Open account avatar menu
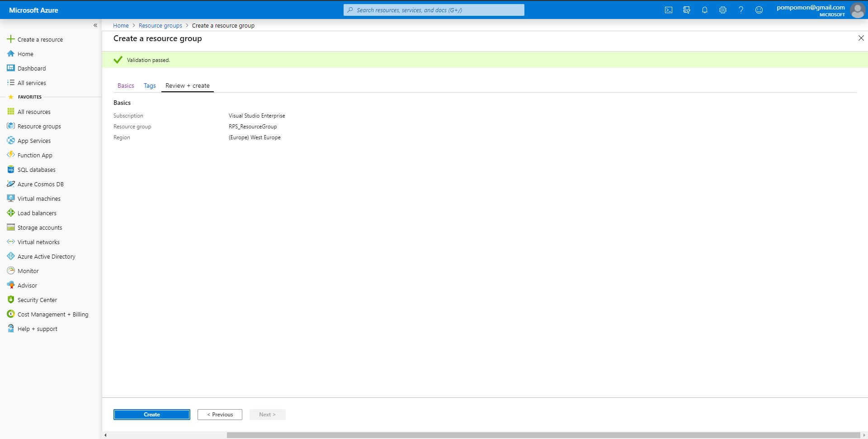 tap(858, 10)
